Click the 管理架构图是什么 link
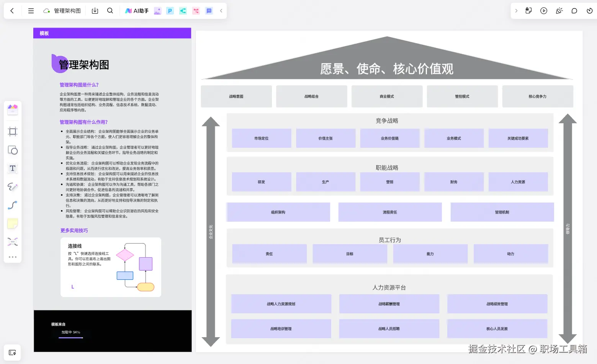The height and width of the screenshot is (364, 597). point(79,85)
